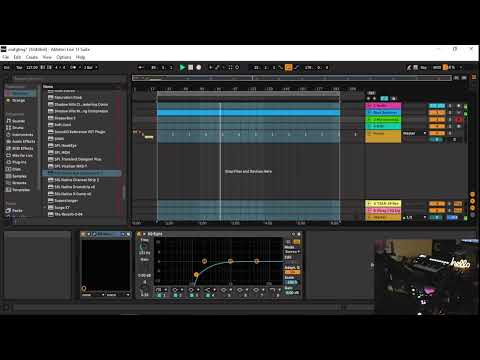Select Grooves category in browser
The width and height of the screenshot is (480, 360).
click(19, 183)
